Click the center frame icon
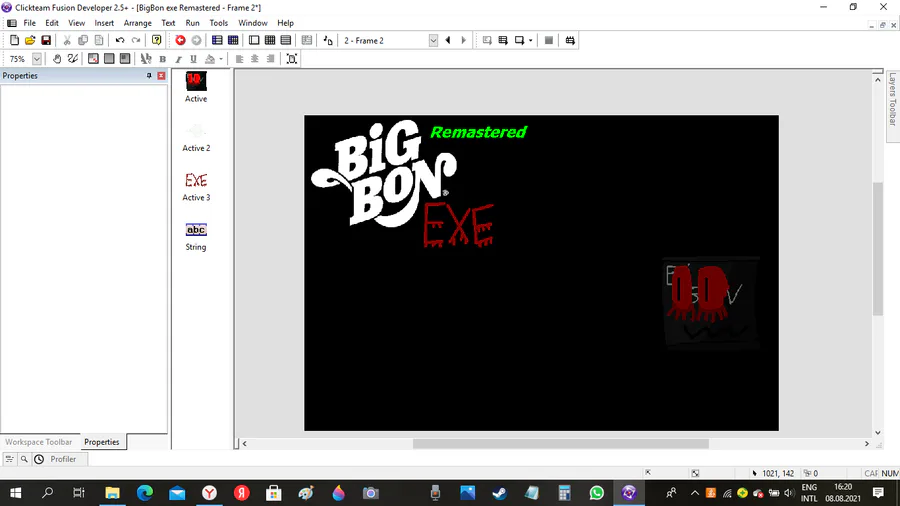Viewport: 900px width, 506px height. point(292,59)
